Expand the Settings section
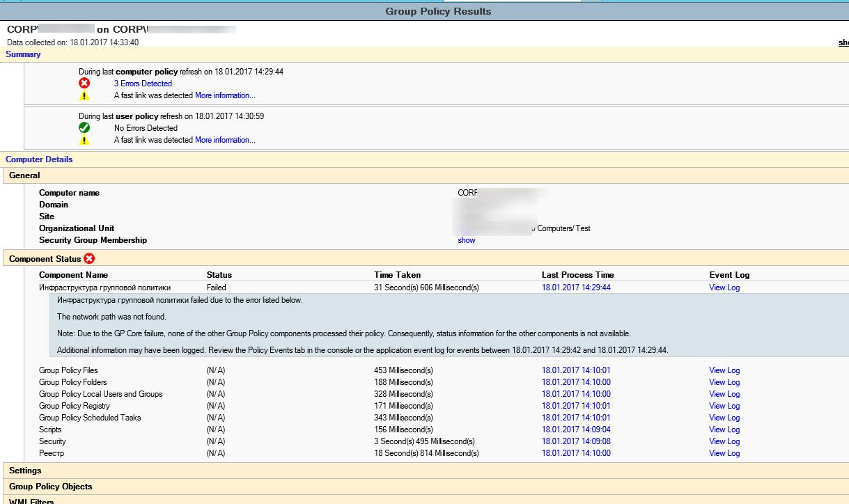The image size is (849, 504). (x=25, y=471)
